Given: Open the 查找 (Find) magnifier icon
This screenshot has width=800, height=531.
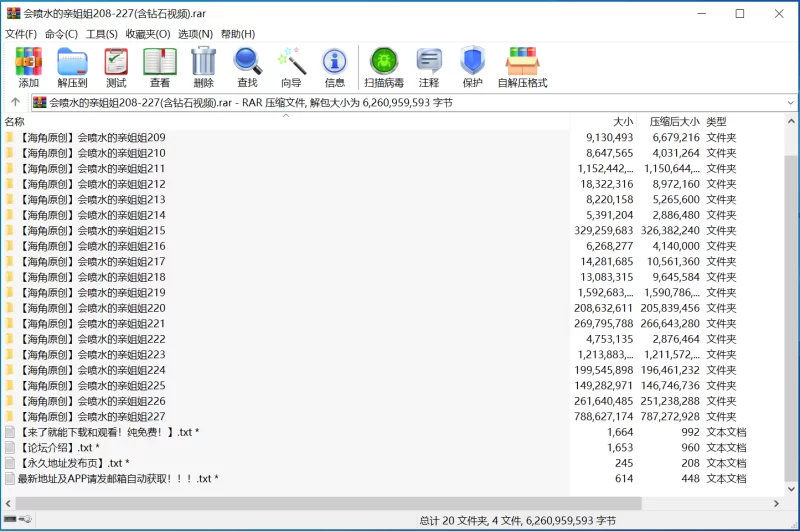Looking at the screenshot, I should pyautogui.click(x=247, y=67).
